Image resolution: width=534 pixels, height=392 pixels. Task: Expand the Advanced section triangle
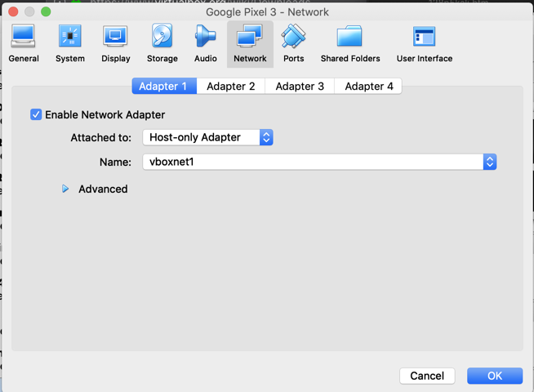(65, 189)
